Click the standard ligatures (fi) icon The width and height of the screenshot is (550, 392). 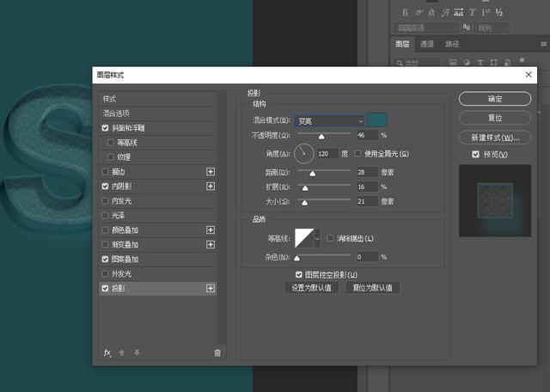point(406,12)
